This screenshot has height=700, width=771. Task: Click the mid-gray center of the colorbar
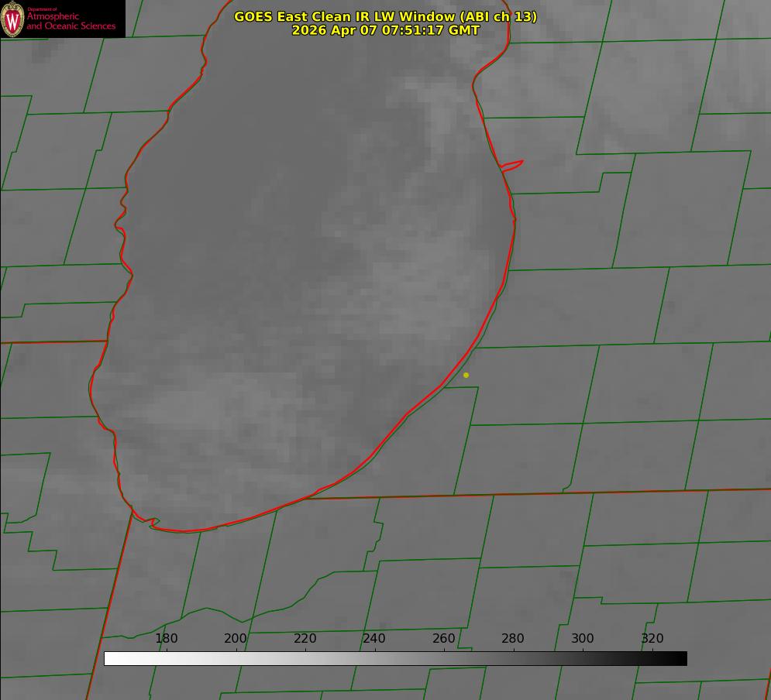click(x=395, y=659)
